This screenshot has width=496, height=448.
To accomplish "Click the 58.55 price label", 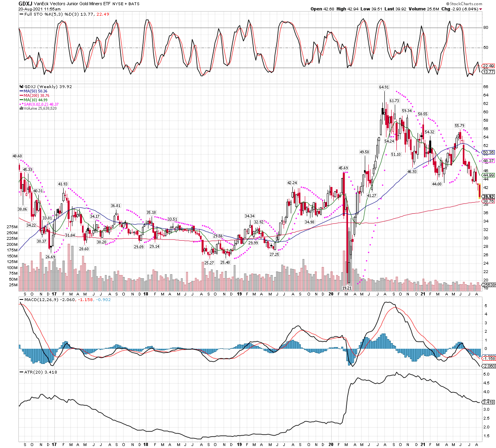I will pos(422,114).
